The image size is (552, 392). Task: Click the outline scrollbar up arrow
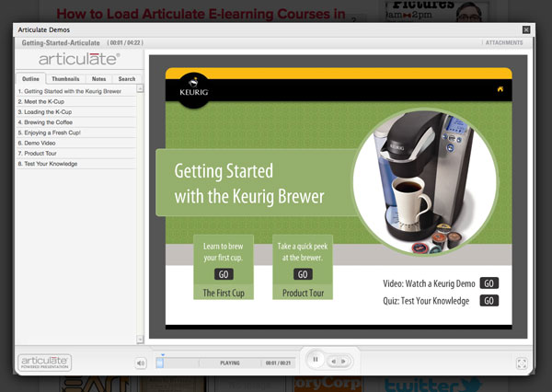point(140,88)
